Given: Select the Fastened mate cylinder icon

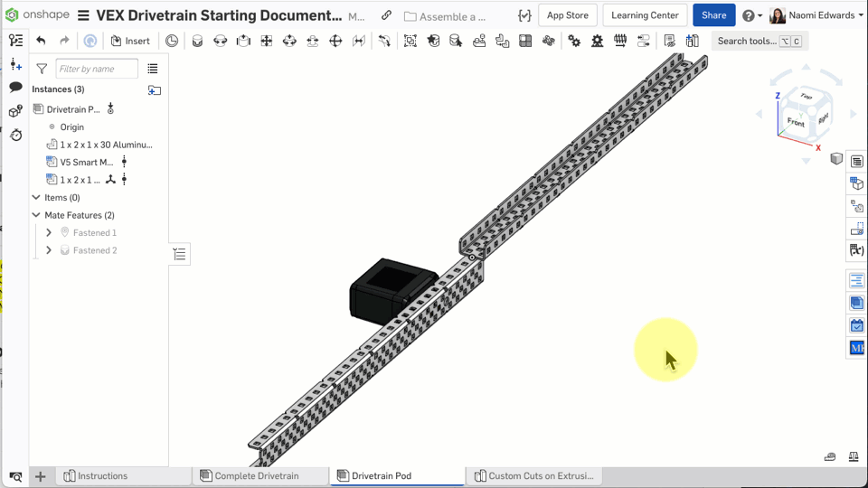Looking at the screenshot, I should 197,41.
